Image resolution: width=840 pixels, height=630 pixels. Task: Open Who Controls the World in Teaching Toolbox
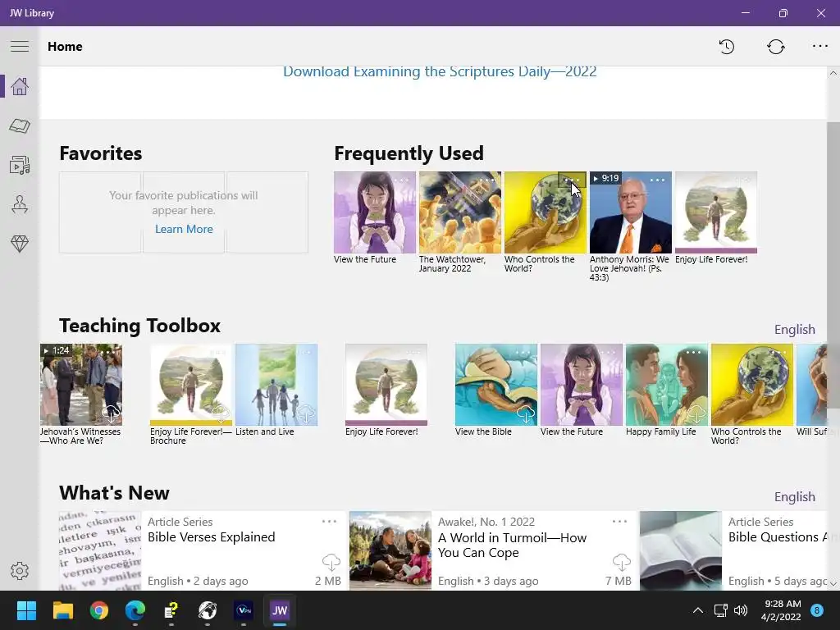pos(751,385)
